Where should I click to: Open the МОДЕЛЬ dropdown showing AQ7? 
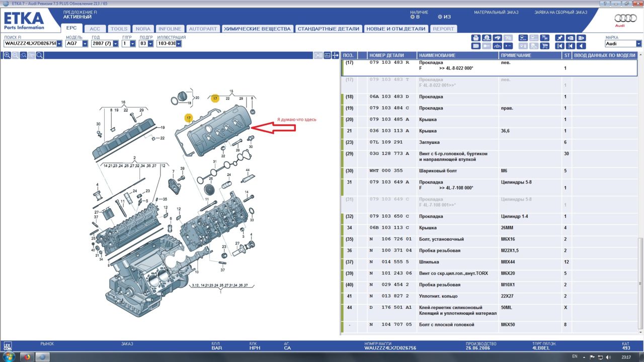85,44
